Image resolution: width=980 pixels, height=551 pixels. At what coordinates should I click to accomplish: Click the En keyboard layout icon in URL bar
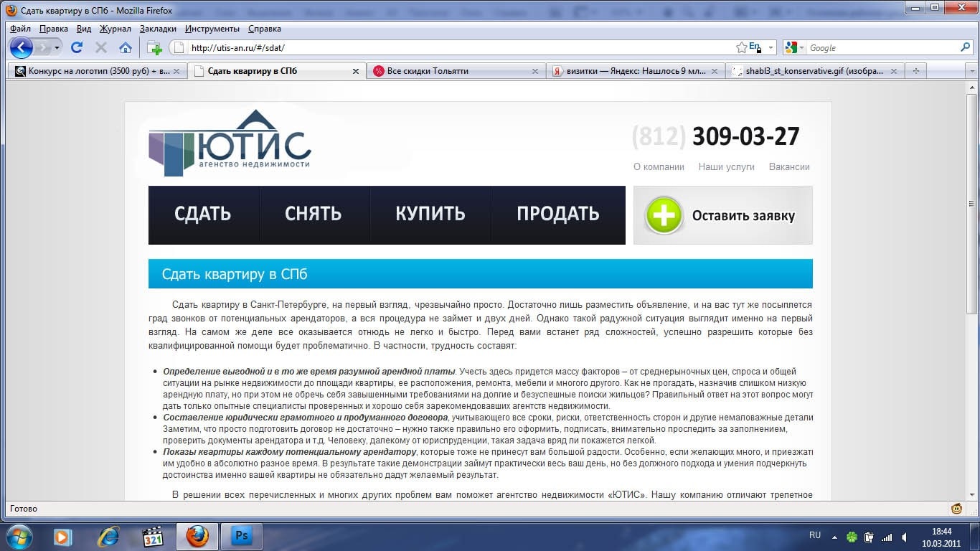click(x=754, y=47)
